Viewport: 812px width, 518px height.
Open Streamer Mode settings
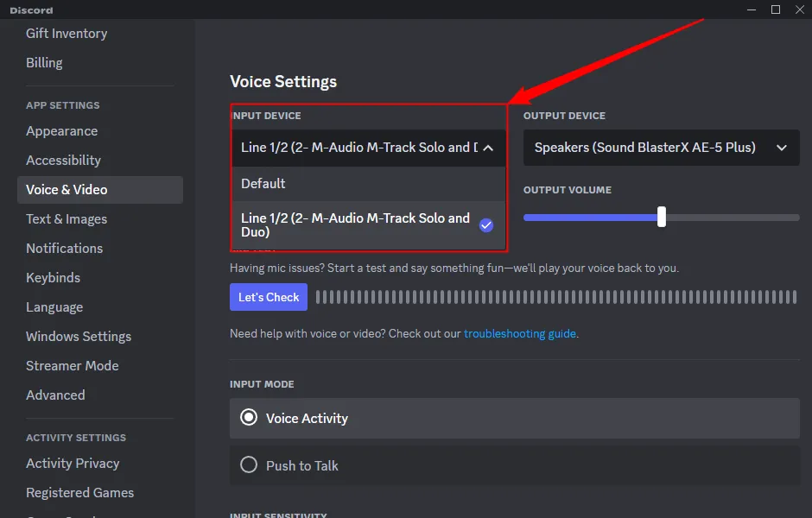click(72, 366)
